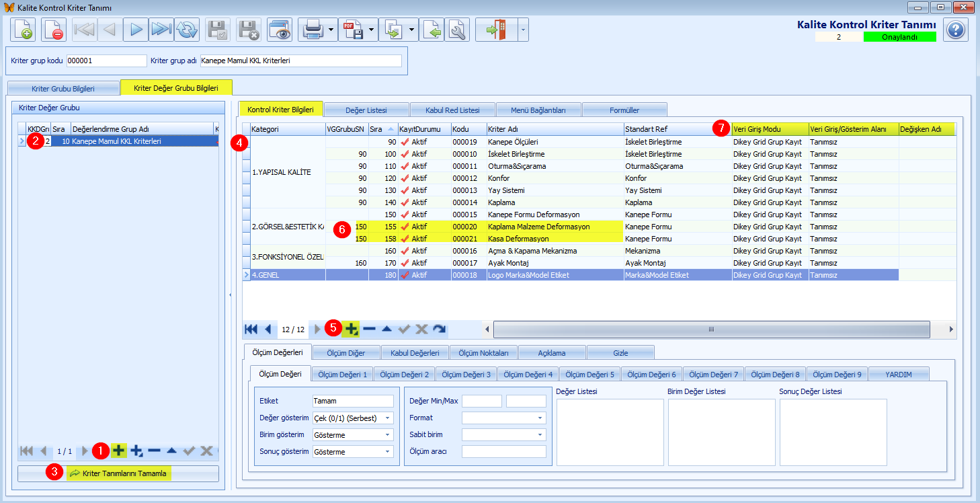Viewport: 980px width, 503px height.
Task: Select the Kaplama Malzeme Deformasyon row
Action: pyautogui.click(x=598, y=227)
